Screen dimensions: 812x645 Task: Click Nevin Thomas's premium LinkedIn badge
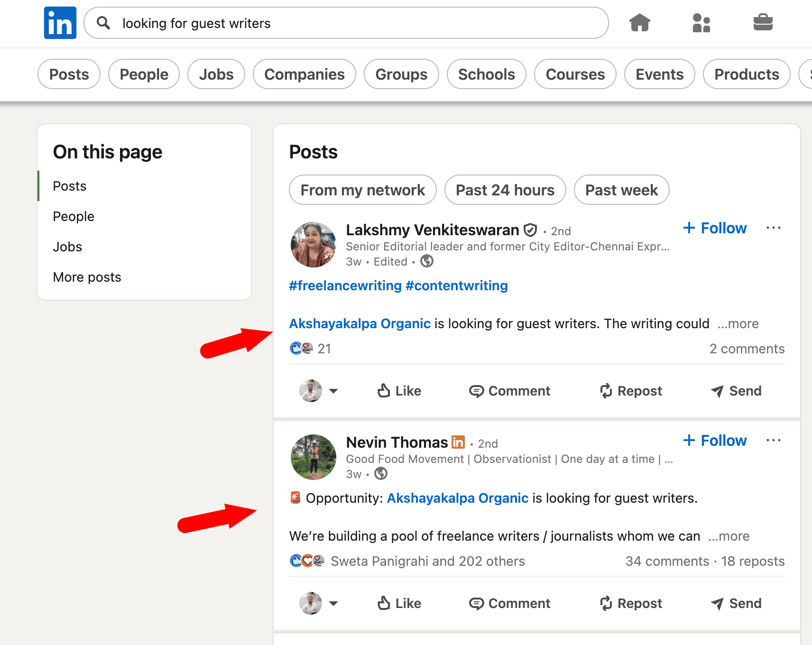point(458,442)
